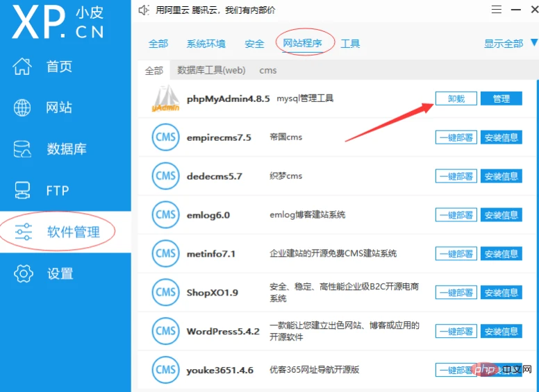Click the home icon beside 首页
The width and height of the screenshot is (539, 392).
click(x=22, y=66)
